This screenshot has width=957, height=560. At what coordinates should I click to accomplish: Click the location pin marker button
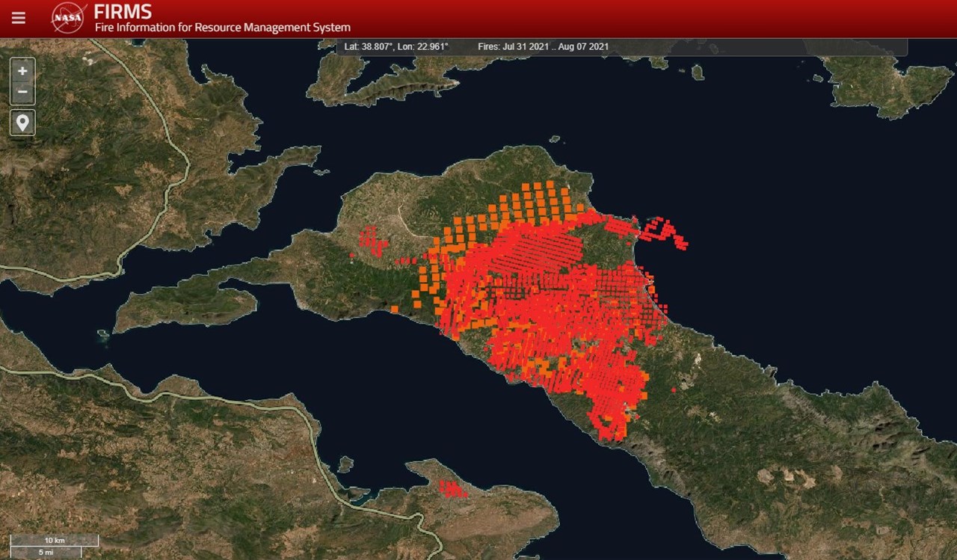pos(22,123)
